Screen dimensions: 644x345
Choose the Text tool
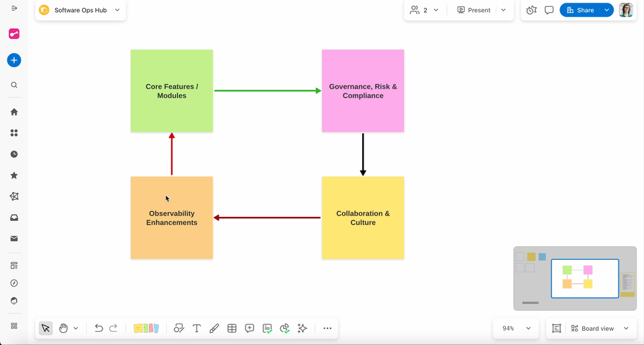coord(197,328)
